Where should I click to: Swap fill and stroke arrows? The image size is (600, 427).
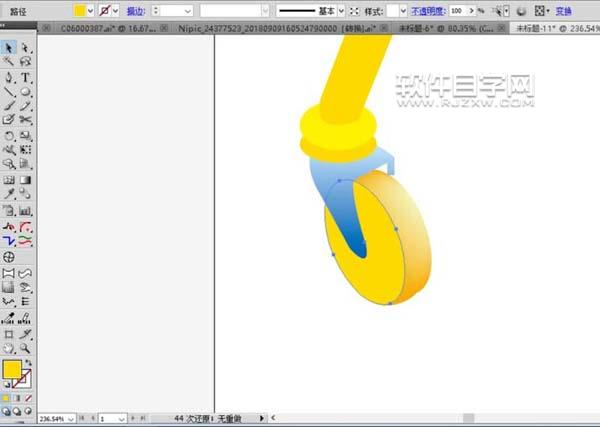(28, 362)
